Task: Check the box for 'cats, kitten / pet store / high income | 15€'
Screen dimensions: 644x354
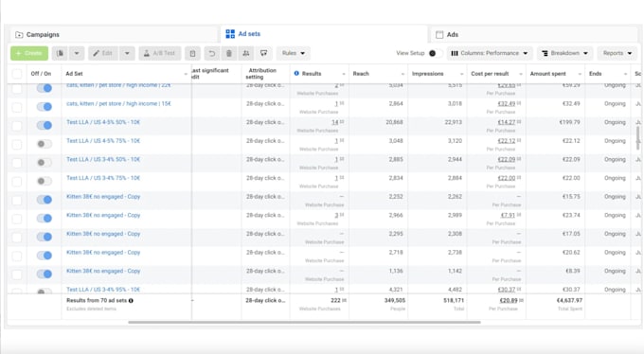Action: pos(17,108)
